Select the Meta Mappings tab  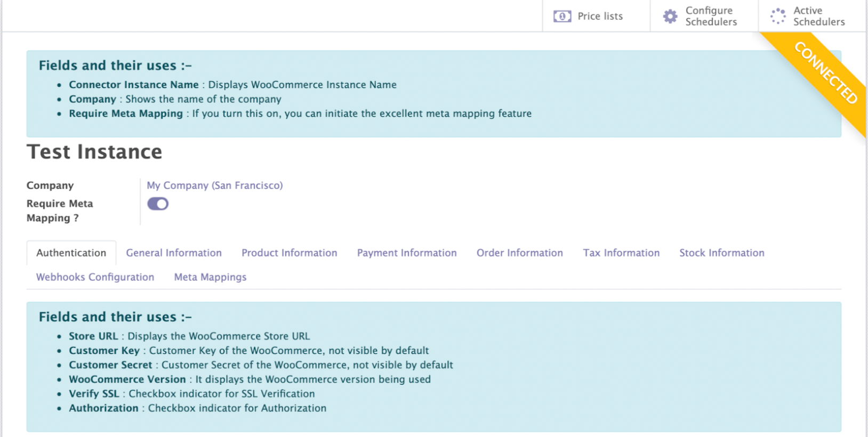[210, 277]
